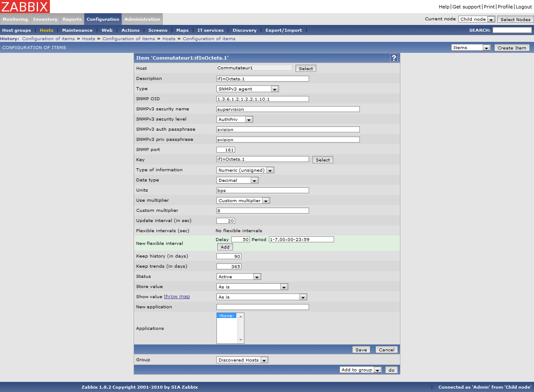Screen dimensions: 534x392
Task: Add the new flexible interval
Action: pyautogui.click(x=225, y=247)
